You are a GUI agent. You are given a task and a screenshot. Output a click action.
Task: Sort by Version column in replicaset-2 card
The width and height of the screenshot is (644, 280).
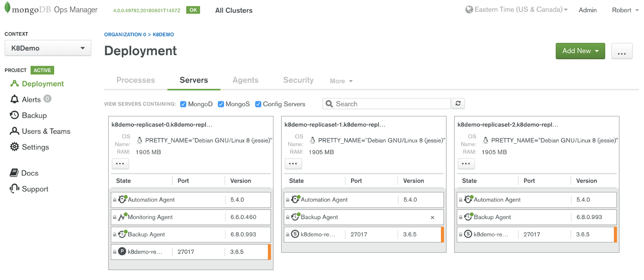tap(586, 181)
